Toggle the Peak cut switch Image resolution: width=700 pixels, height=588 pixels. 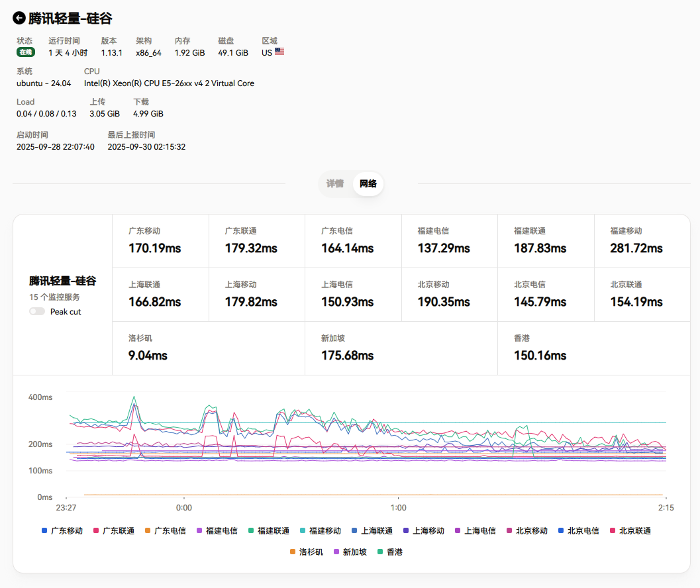click(x=37, y=311)
